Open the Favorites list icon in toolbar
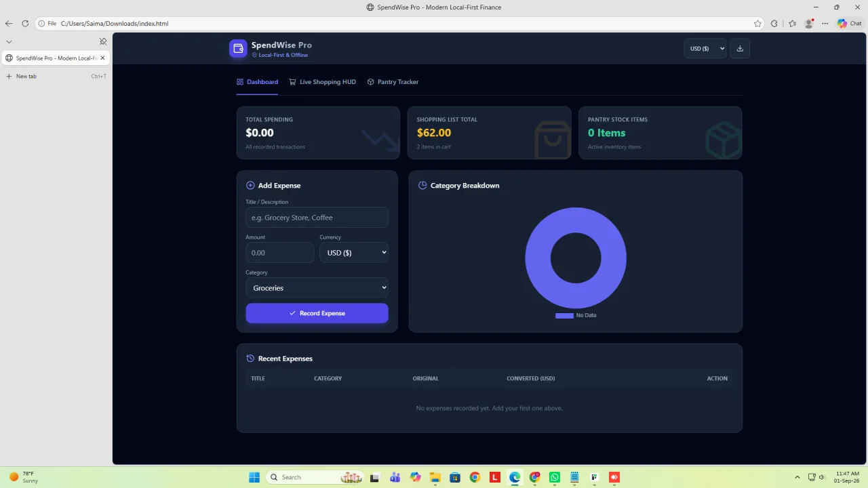 (x=792, y=24)
